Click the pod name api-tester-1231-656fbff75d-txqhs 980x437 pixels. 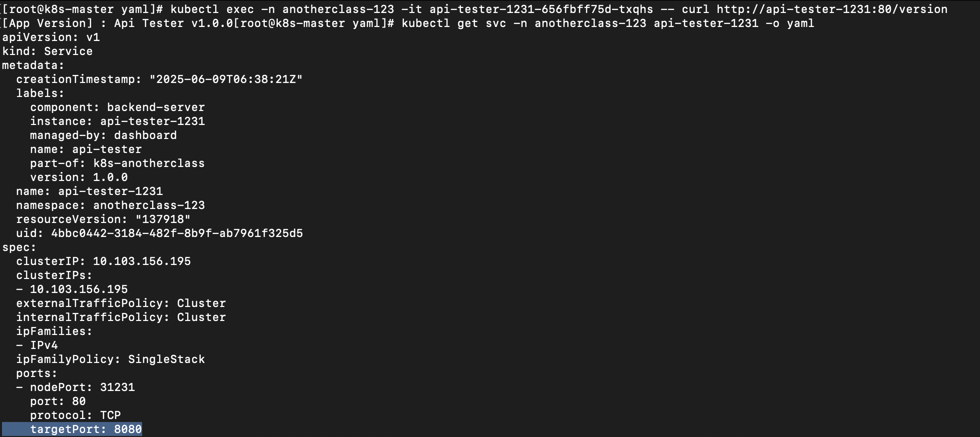(x=541, y=9)
